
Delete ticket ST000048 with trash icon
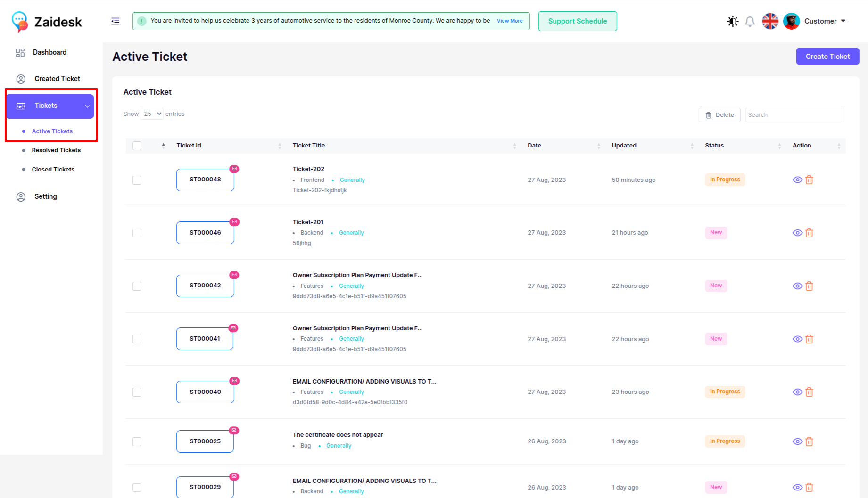click(x=809, y=180)
